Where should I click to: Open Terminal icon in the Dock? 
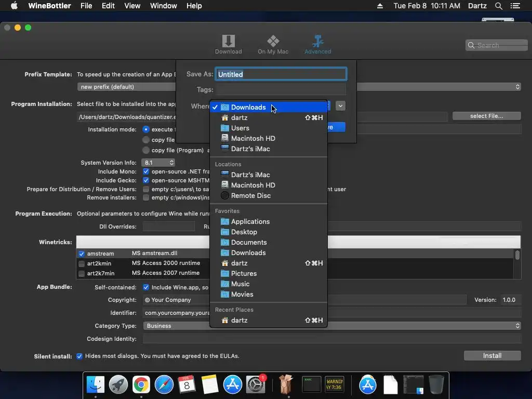pos(312,385)
